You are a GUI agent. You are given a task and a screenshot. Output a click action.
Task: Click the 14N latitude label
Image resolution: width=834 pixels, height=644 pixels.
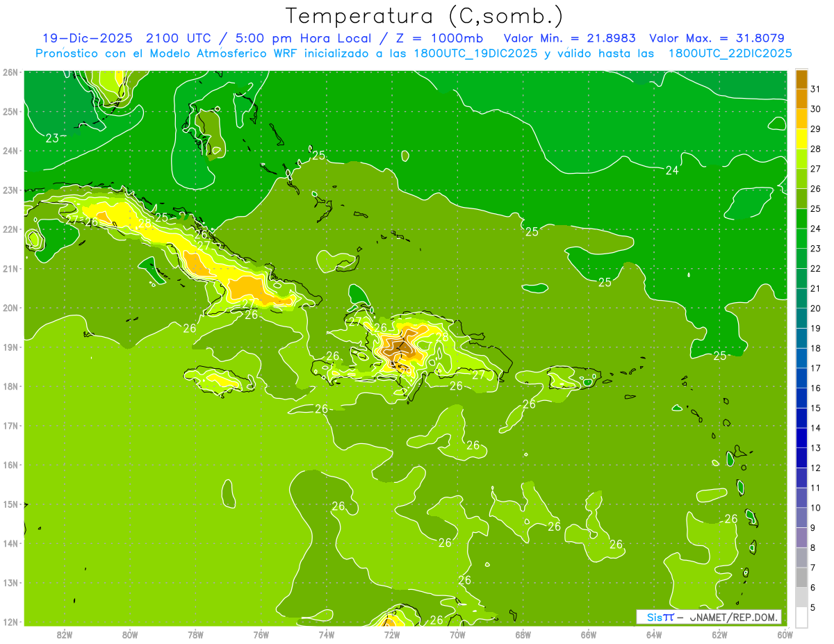point(10,543)
